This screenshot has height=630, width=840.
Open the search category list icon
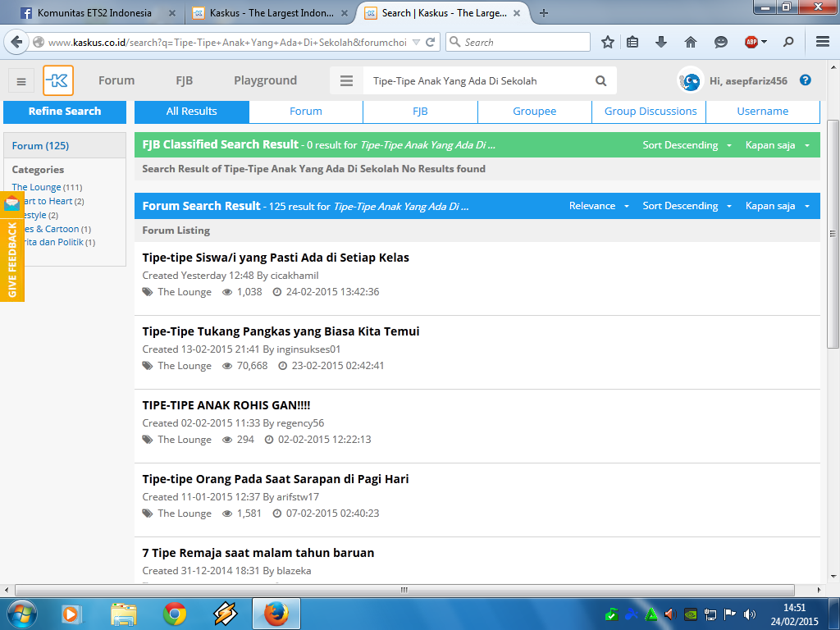point(347,81)
